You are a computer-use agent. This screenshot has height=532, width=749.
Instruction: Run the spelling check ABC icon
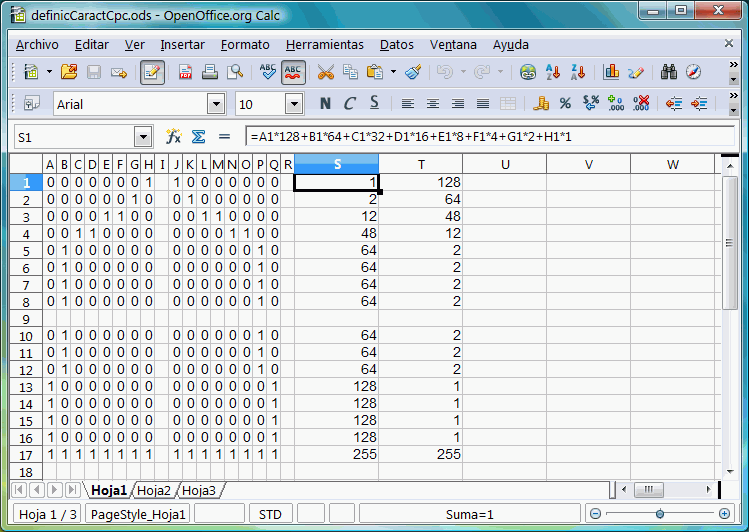[x=268, y=72]
